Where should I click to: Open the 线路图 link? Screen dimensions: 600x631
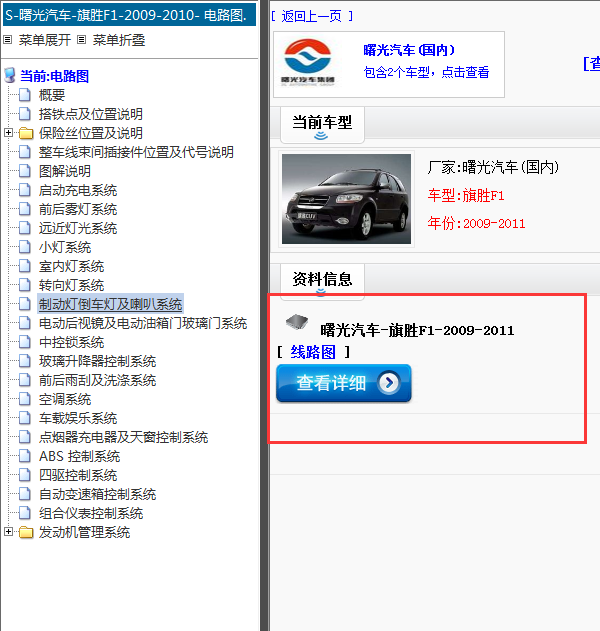click(x=313, y=352)
